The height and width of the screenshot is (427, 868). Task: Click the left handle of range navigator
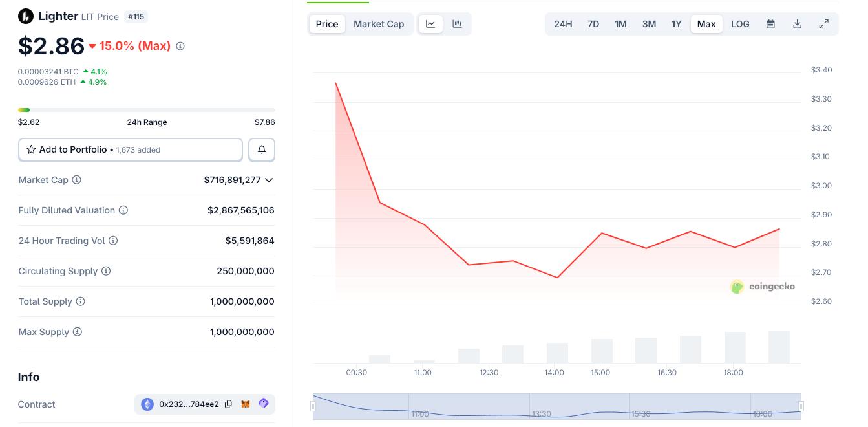tap(313, 406)
